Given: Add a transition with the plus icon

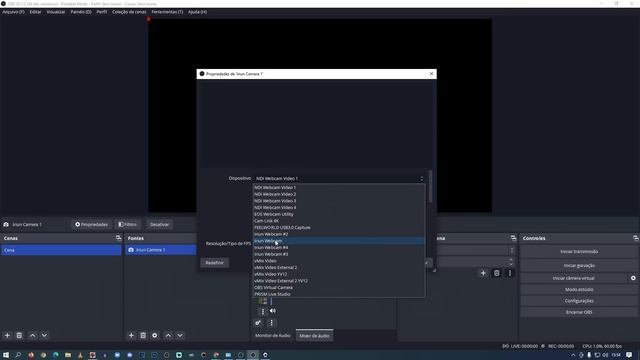Looking at the screenshot, I should tap(483, 273).
